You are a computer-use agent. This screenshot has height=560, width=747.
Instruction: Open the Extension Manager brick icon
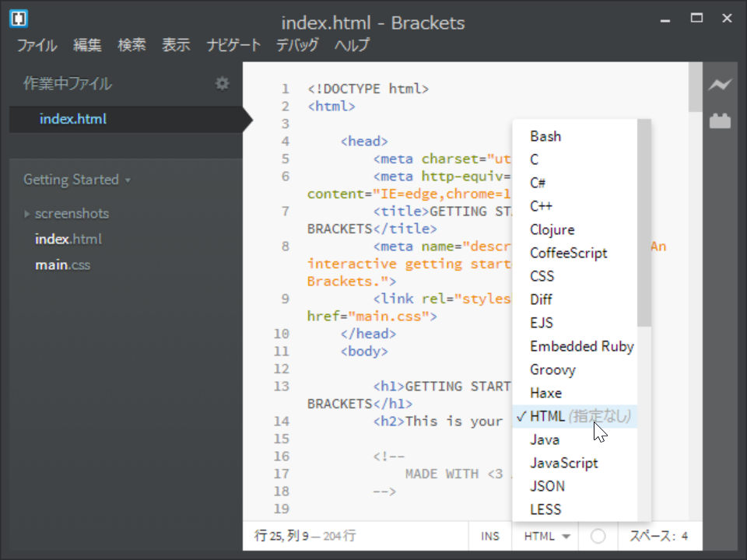pyautogui.click(x=720, y=121)
